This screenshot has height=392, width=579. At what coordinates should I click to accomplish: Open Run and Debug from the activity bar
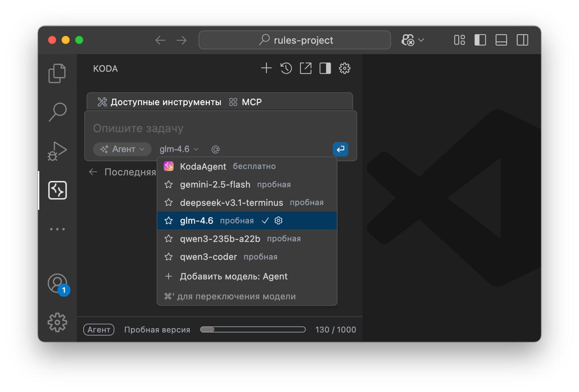click(57, 151)
